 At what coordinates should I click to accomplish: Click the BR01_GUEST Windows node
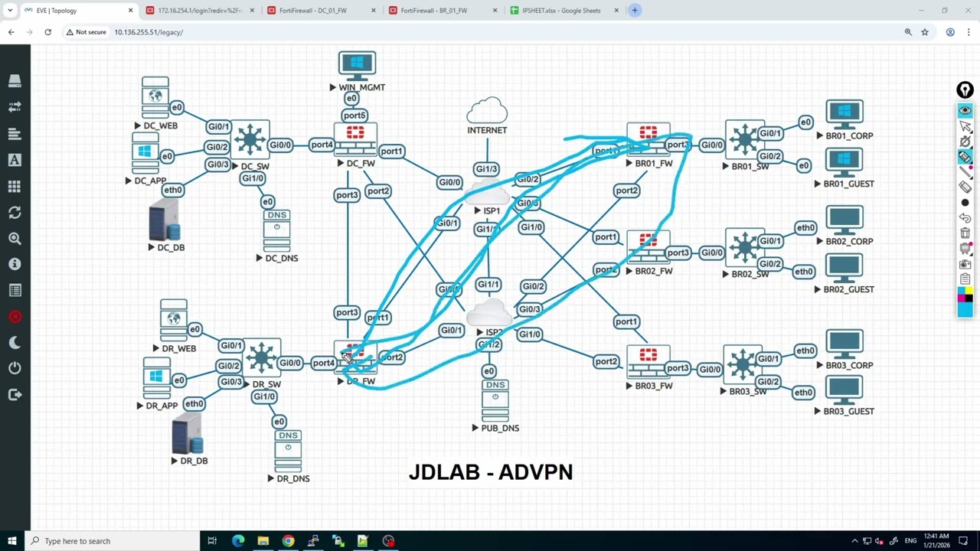844,162
